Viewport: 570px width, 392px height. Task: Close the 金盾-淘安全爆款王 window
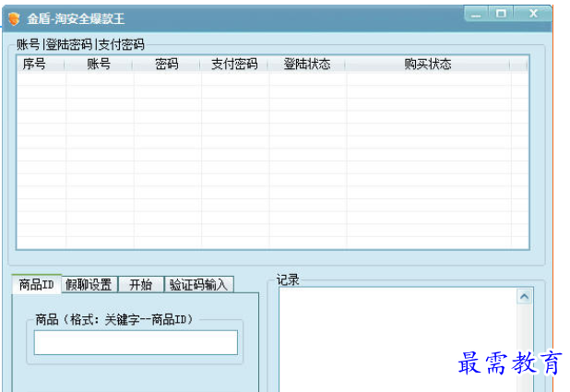click(x=533, y=14)
